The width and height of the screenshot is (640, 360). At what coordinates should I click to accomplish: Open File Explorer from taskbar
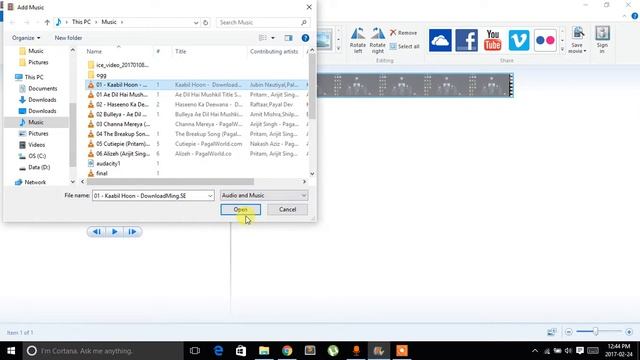264,351
